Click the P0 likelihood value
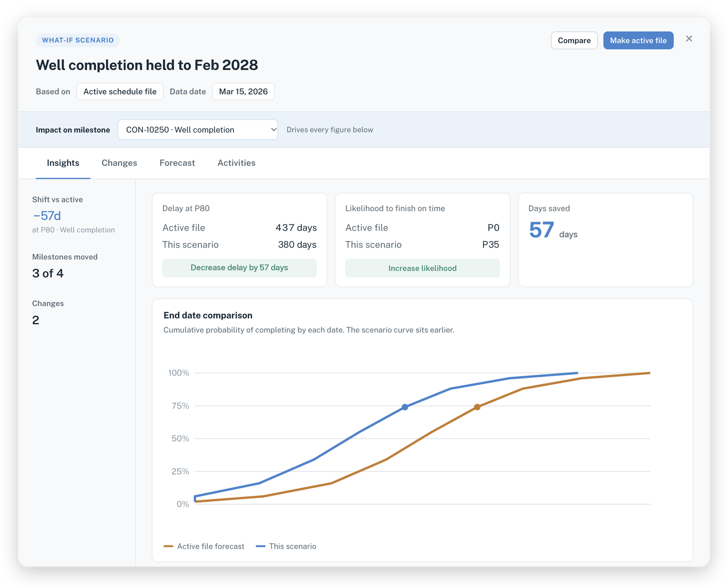This screenshot has width=728, height=585. pos(493,227)
